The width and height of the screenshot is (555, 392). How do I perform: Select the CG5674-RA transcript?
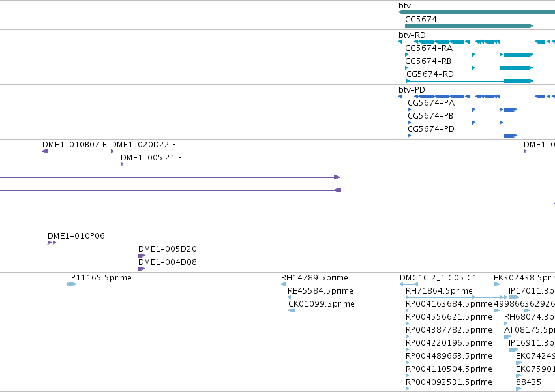coord(469,55)
